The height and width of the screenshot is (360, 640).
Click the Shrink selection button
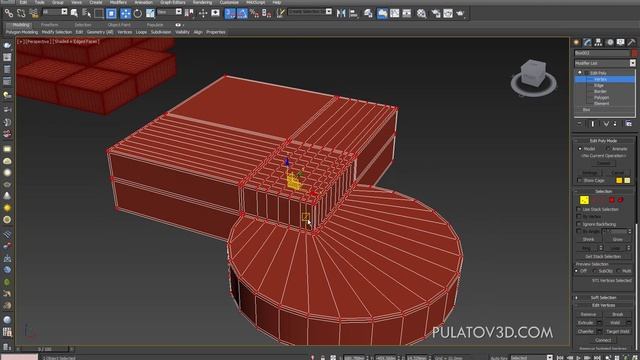coord(589,239)
